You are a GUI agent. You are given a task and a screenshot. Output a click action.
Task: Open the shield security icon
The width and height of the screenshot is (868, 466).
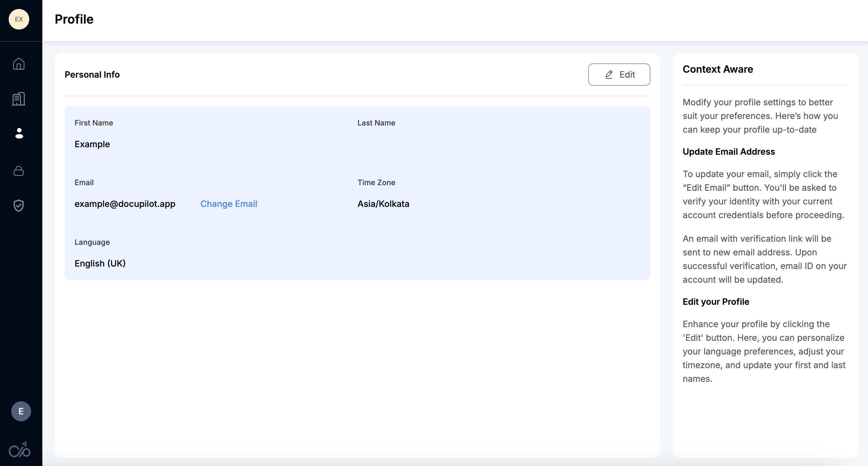[x=19, y=205]
